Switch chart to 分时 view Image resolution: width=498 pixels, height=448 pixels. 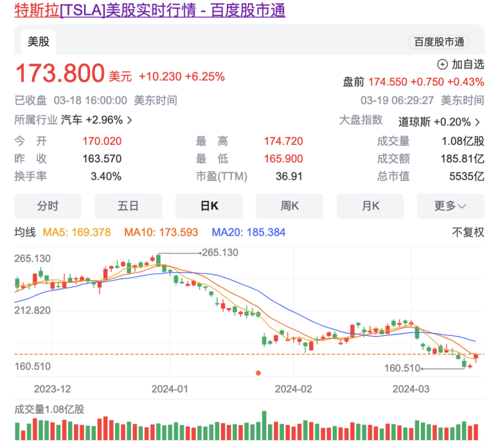coord(47,206)
